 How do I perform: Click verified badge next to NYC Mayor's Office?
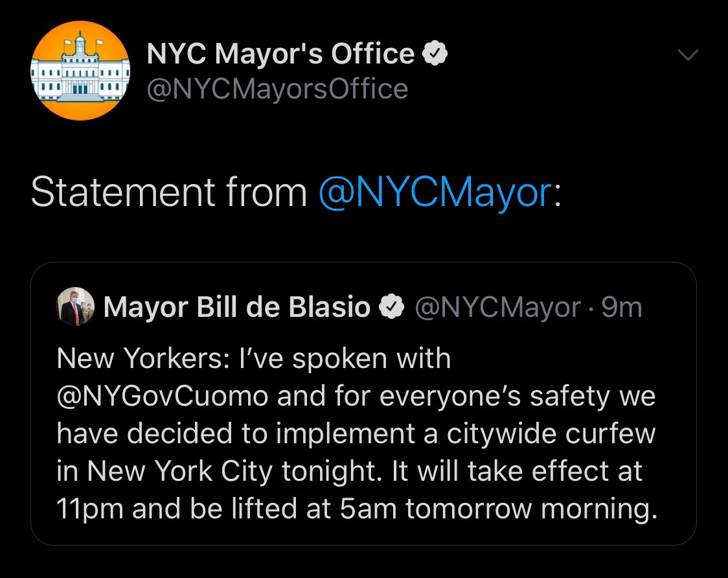coord(435,53)
